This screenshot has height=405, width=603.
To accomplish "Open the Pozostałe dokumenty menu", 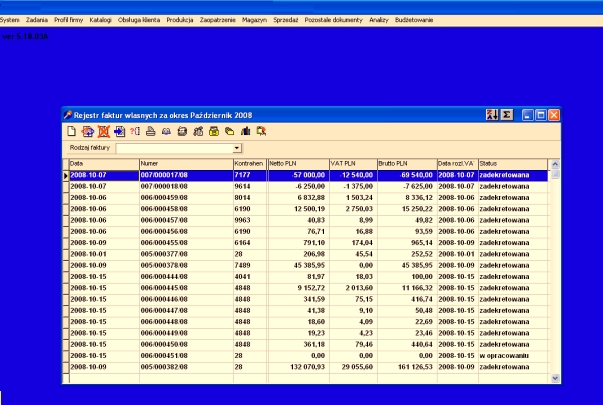I will (333, 20).
